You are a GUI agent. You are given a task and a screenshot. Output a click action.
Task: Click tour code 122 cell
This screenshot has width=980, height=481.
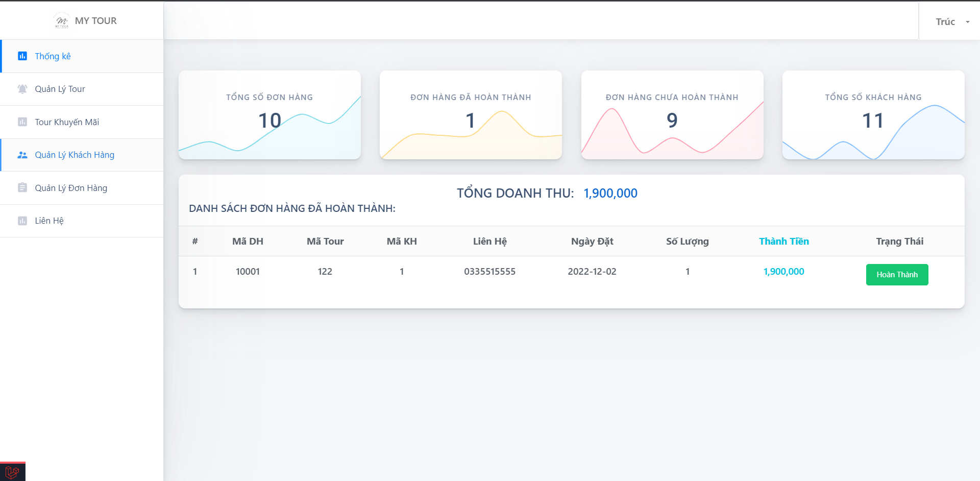tap(325, 272)
